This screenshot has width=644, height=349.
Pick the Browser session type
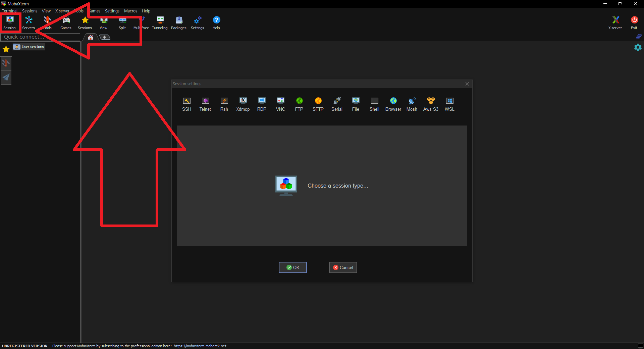point(393,104)
